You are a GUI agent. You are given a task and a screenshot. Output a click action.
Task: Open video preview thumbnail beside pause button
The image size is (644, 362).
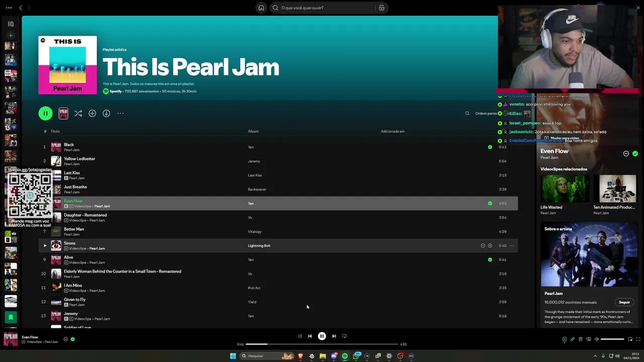(x=63, y=113)
